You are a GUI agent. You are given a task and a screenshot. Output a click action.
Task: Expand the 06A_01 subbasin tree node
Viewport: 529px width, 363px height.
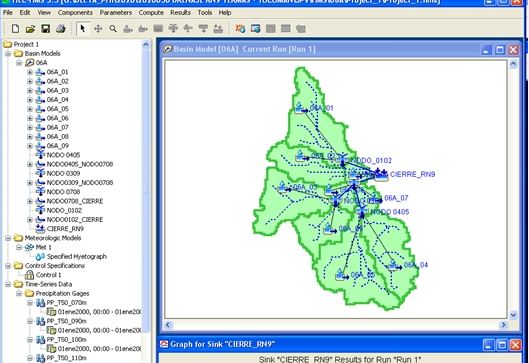pos(30,72)
